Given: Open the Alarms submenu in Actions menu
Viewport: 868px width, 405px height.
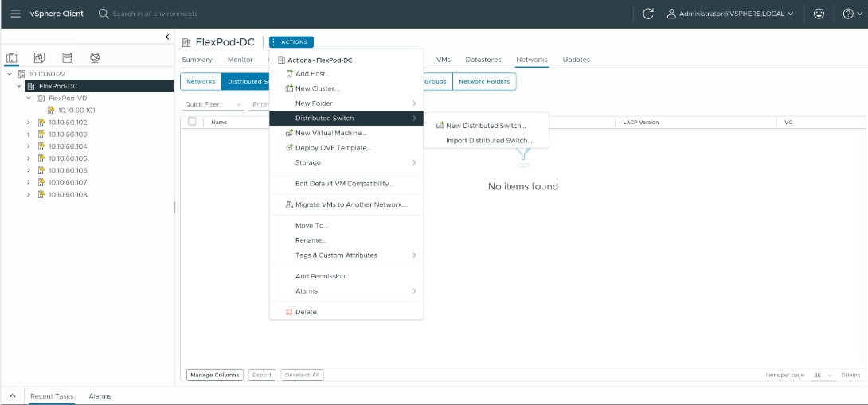Looking at the screenshot, I should tap(346, 291).
